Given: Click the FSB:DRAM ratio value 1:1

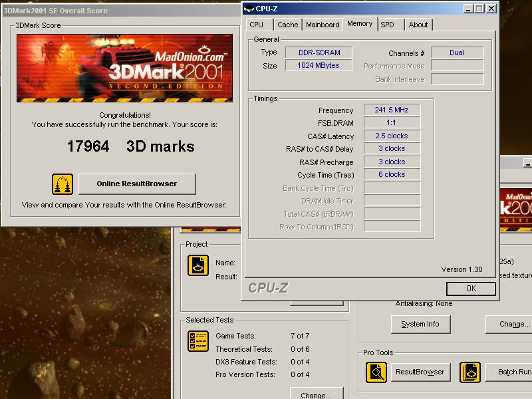Looking at the screenshot, I should 392,122.
